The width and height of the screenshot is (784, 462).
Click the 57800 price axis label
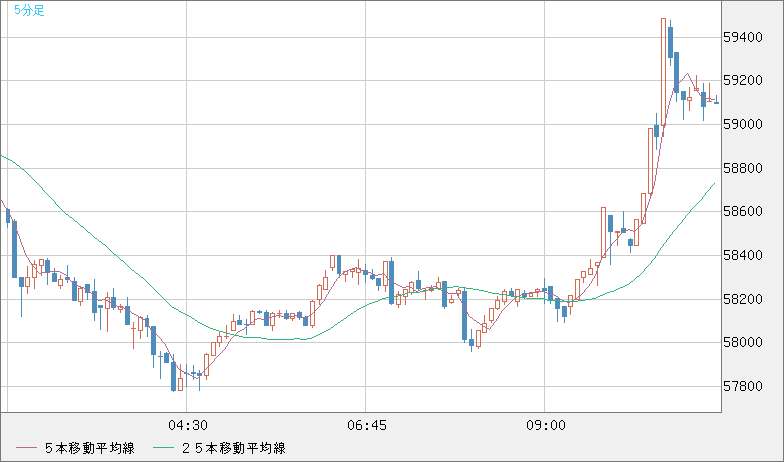click(742, 386)
